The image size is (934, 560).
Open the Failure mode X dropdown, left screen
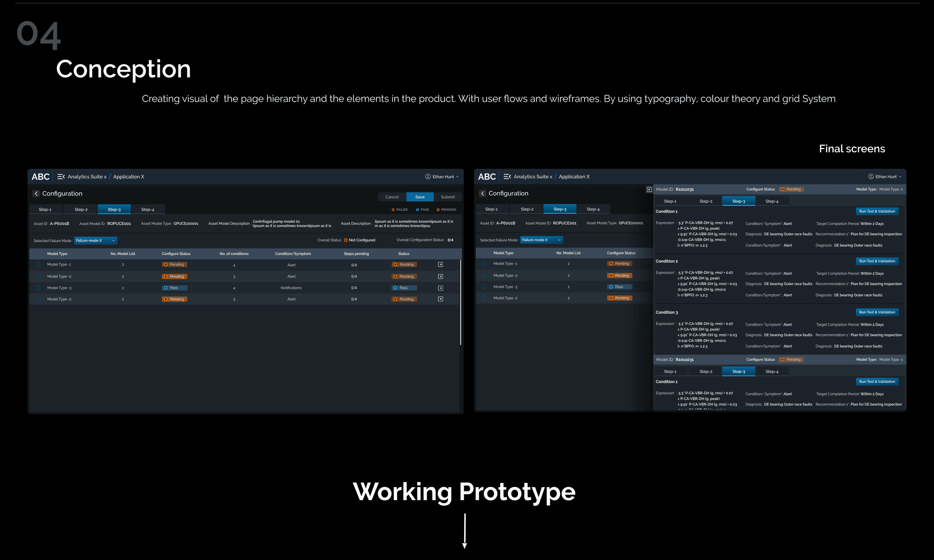[x=96, y=241]
